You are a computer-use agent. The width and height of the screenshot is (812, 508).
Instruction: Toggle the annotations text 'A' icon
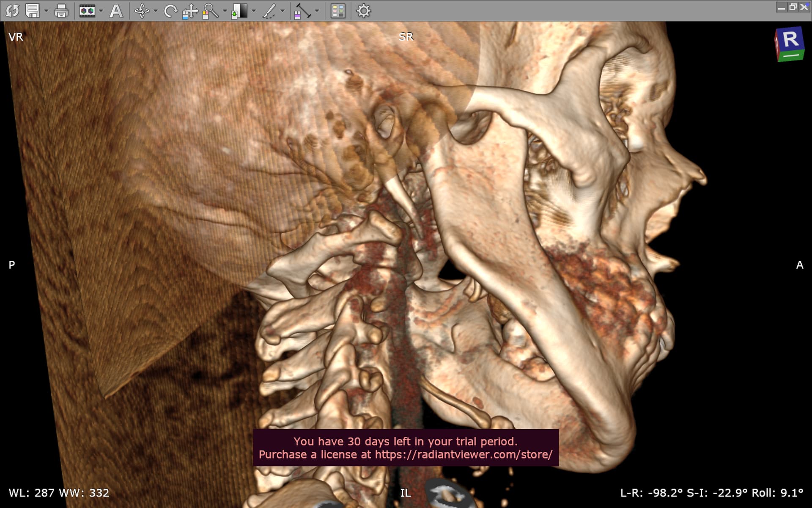116,11
